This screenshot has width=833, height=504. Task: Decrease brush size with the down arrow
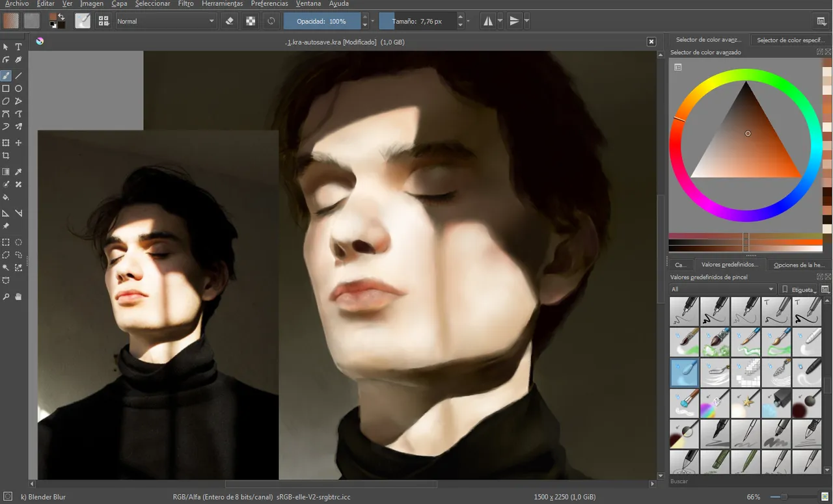click(x=461, y=25)
